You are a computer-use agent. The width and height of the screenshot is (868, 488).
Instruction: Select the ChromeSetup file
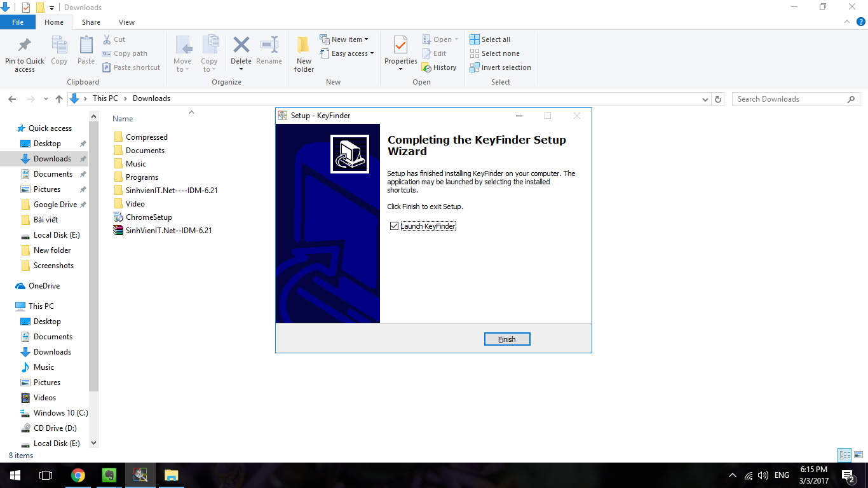pos(142,217)
